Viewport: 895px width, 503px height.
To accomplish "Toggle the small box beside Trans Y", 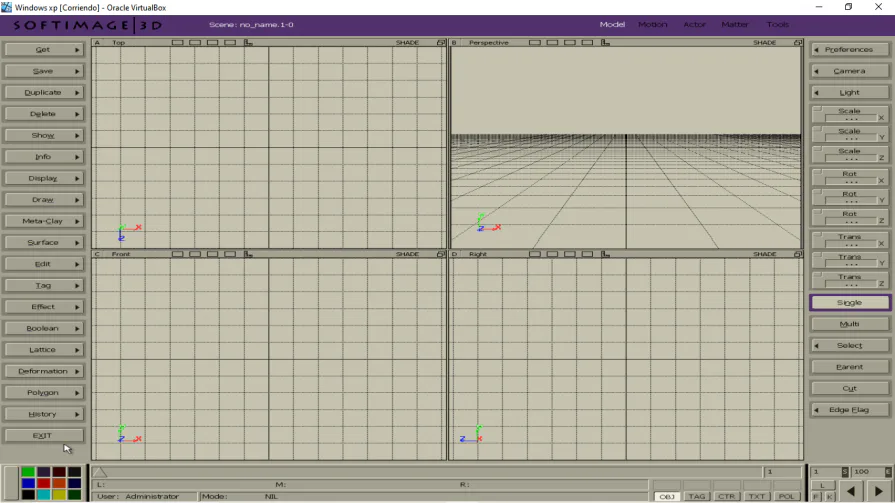I will point(817,255).
